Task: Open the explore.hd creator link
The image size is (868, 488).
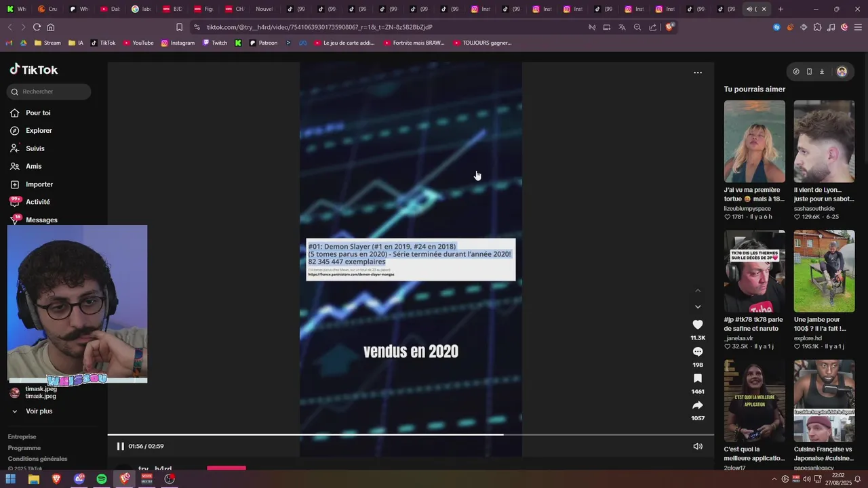Action: click(808, 338)
